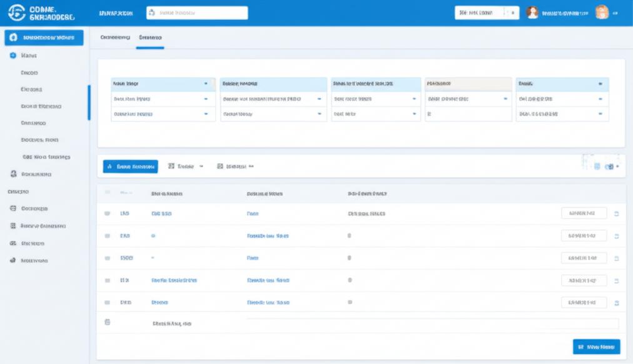Click the left icon at toolbar's right edge
This screenshot has width=633, height=364.
[597, 166]
